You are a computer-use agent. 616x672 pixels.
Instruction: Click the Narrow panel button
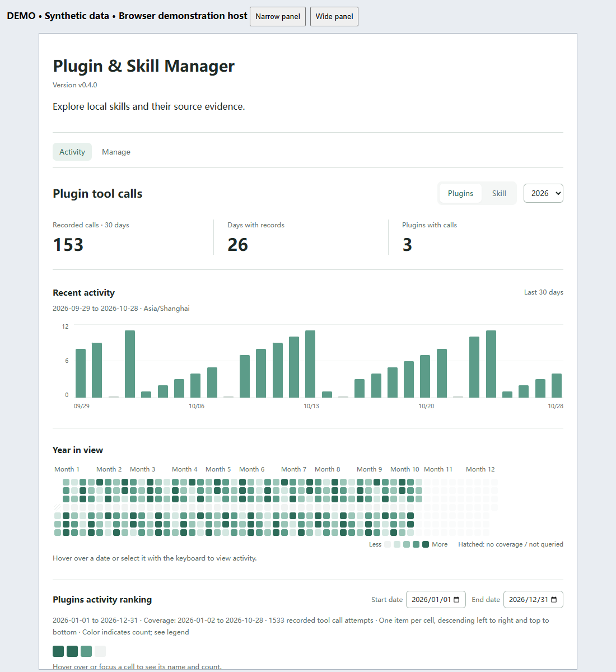[x=278, y=16]
